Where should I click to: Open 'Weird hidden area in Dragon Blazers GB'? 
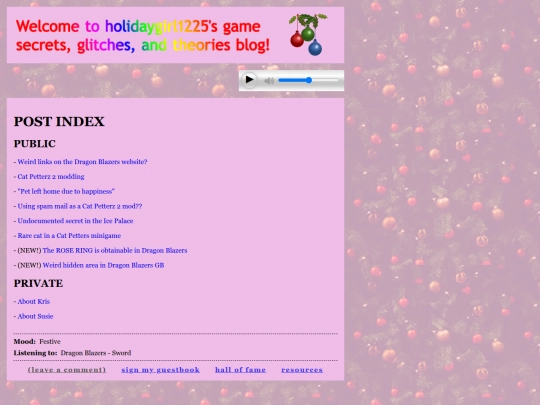(x=103, y=265)
